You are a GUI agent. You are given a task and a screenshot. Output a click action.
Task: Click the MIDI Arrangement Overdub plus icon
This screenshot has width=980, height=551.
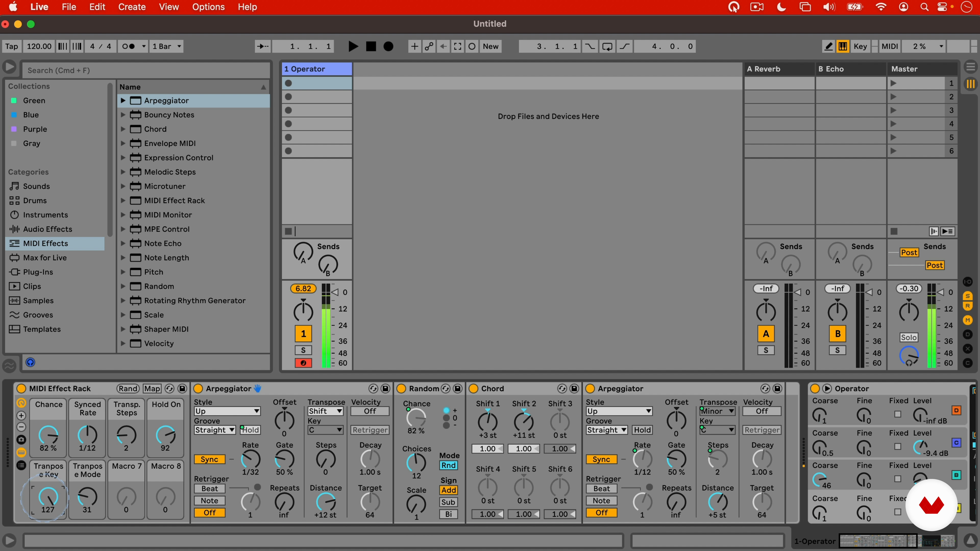pos(415,46)
